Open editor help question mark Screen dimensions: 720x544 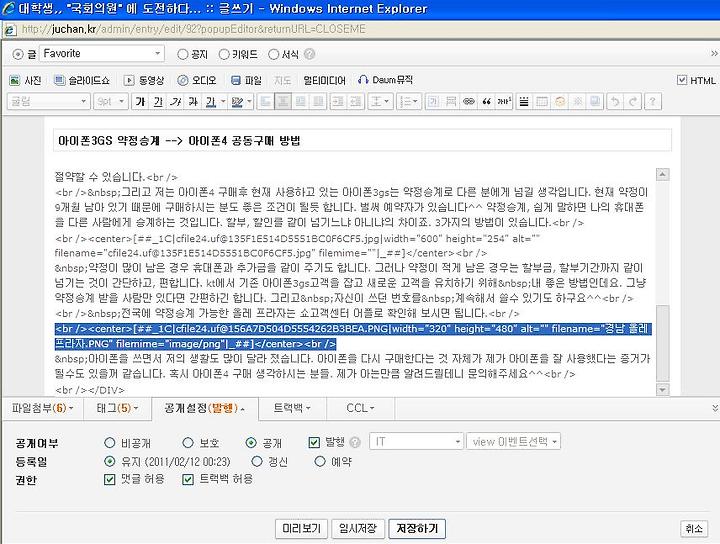[x=652, y=101]
